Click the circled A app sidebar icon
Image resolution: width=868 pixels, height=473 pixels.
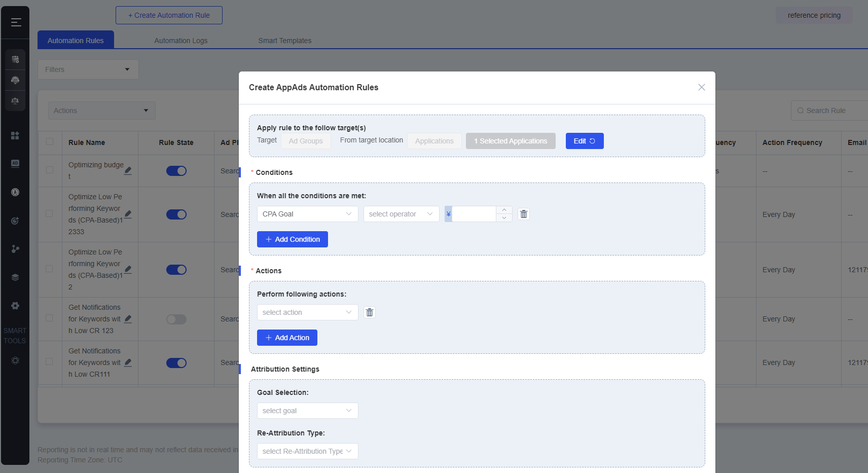tap(15, 192)
